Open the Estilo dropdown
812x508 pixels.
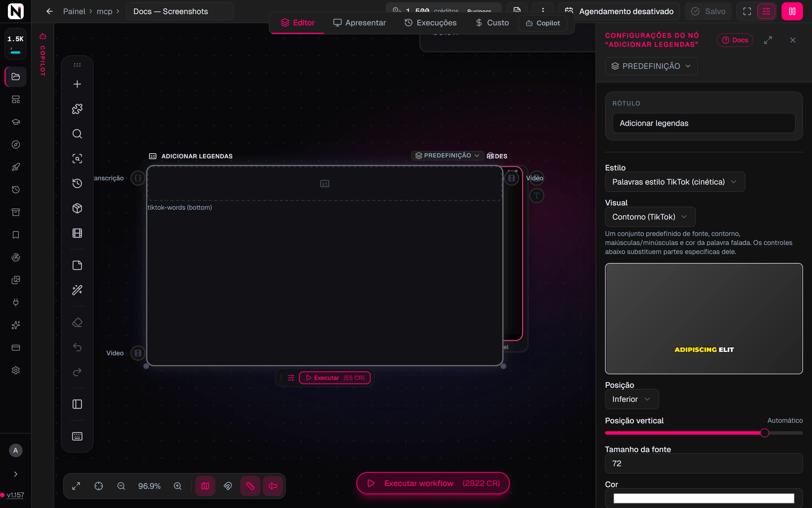[x=675, y=182]
